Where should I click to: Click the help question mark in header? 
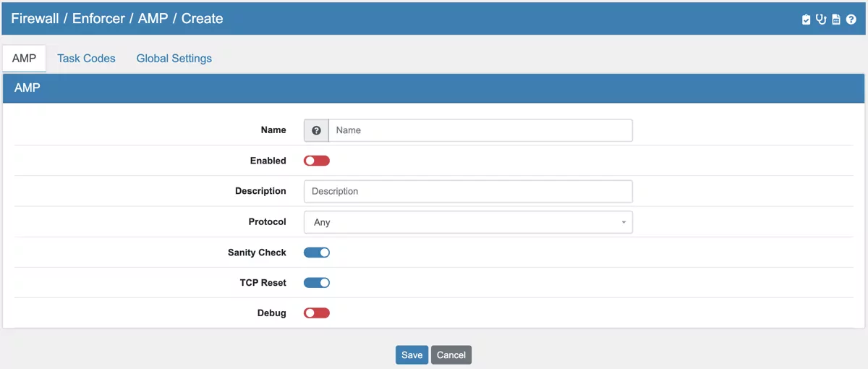coord(851,20)
